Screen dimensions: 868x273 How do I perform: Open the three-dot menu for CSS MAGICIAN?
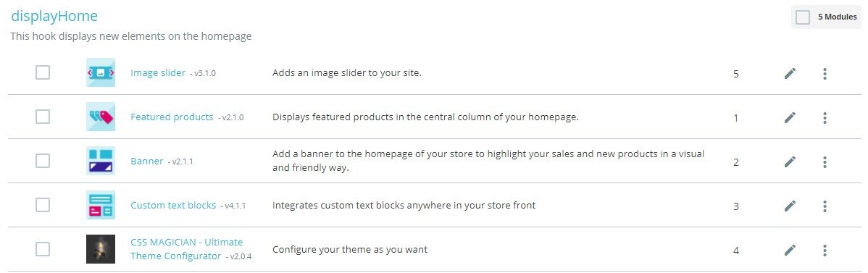tap(825, 251)
